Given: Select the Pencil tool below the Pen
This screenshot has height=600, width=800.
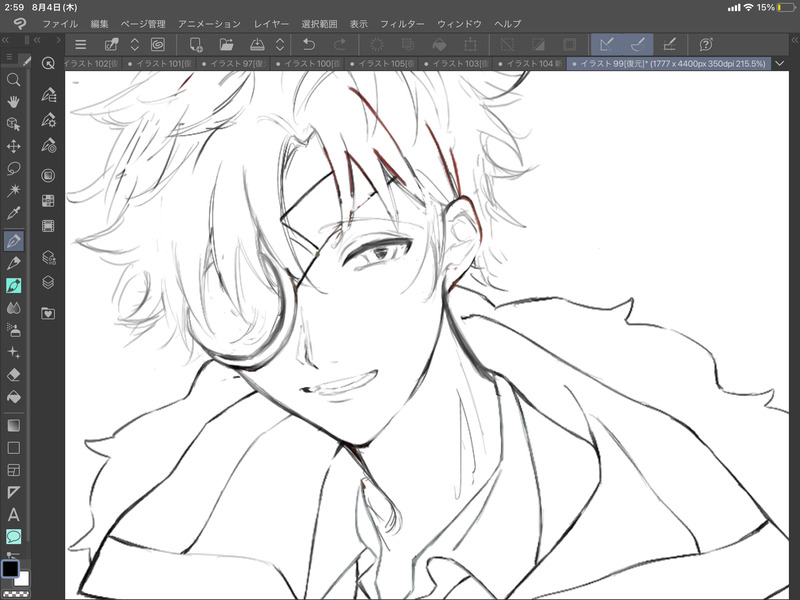Looking at the screenshot, I should pyautogui.click(x=14, y=263).
